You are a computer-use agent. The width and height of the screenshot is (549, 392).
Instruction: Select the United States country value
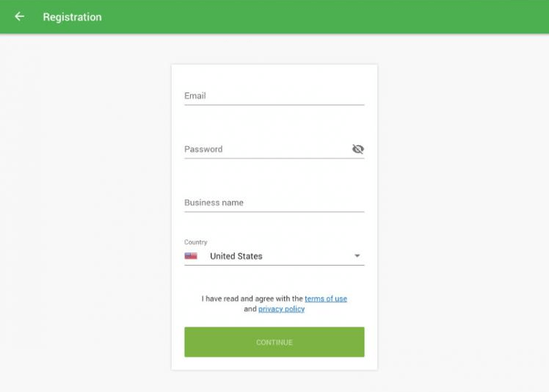[236, 256]
